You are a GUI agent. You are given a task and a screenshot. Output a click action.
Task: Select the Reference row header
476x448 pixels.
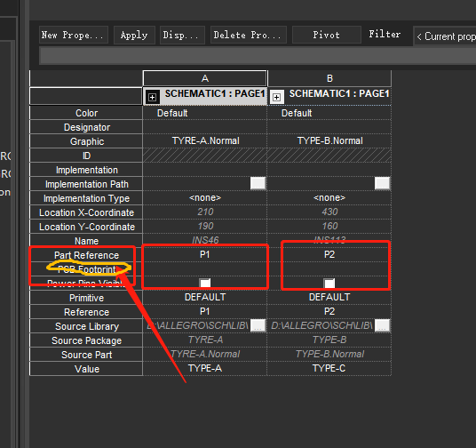86,312
